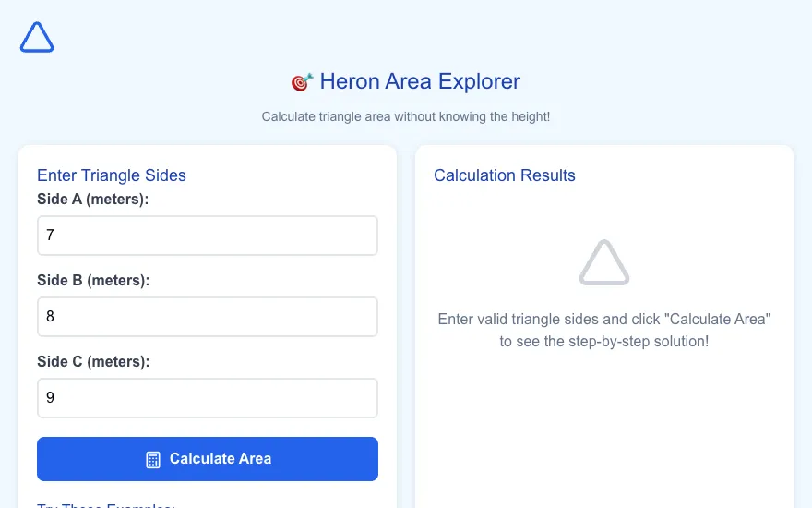Focus the Side A input field
812x508 pixels.
[207, 236]
